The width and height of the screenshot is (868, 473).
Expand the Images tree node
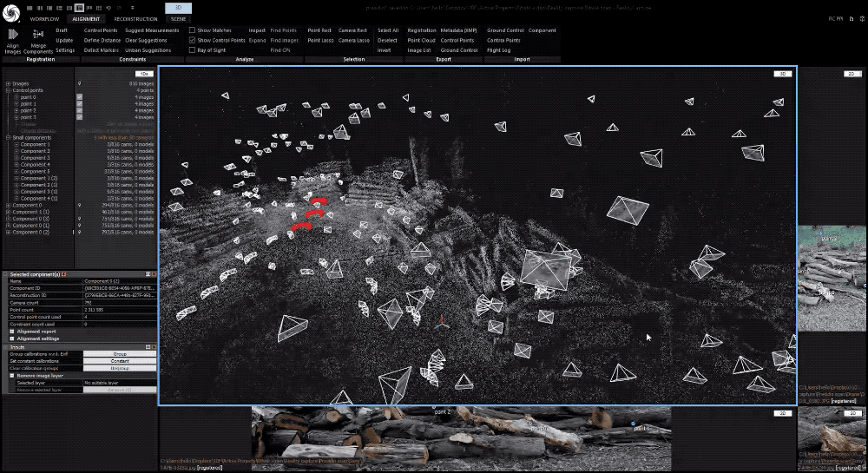(x=8, y=83)
